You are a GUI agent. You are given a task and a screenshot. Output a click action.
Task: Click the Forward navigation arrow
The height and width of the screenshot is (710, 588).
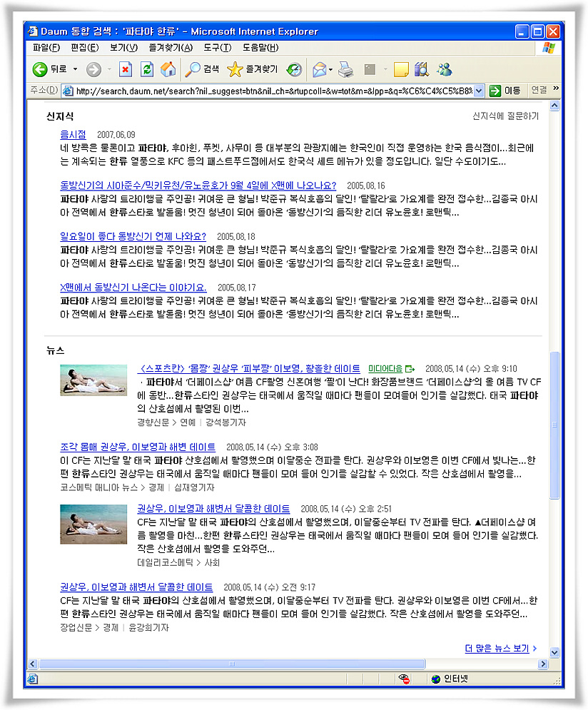tap(93, 69)
